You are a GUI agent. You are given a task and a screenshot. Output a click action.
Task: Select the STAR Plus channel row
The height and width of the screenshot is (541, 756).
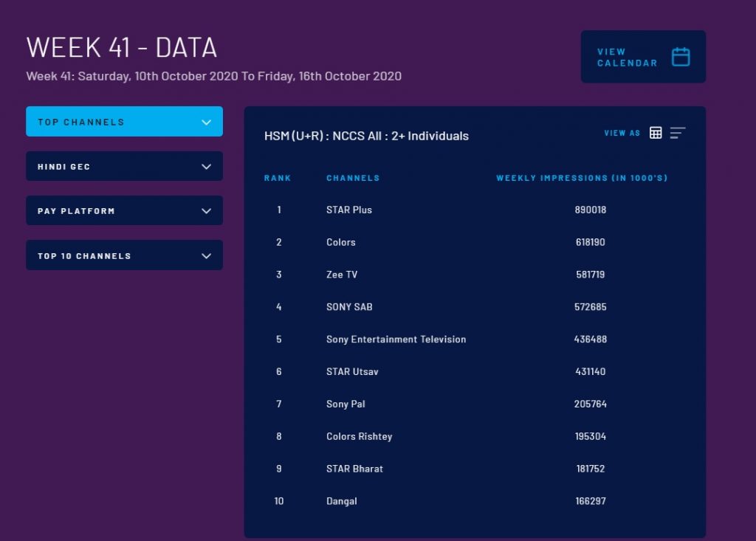pyautogui.click(x=349, y=210)
